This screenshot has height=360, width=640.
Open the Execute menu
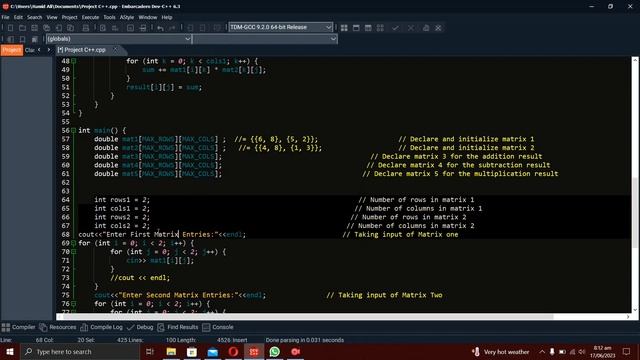90,17
